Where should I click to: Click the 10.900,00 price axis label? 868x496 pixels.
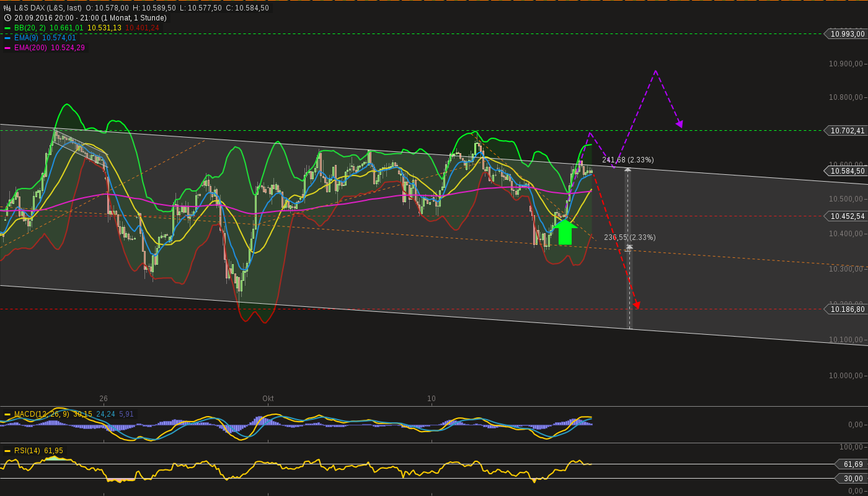846,64
